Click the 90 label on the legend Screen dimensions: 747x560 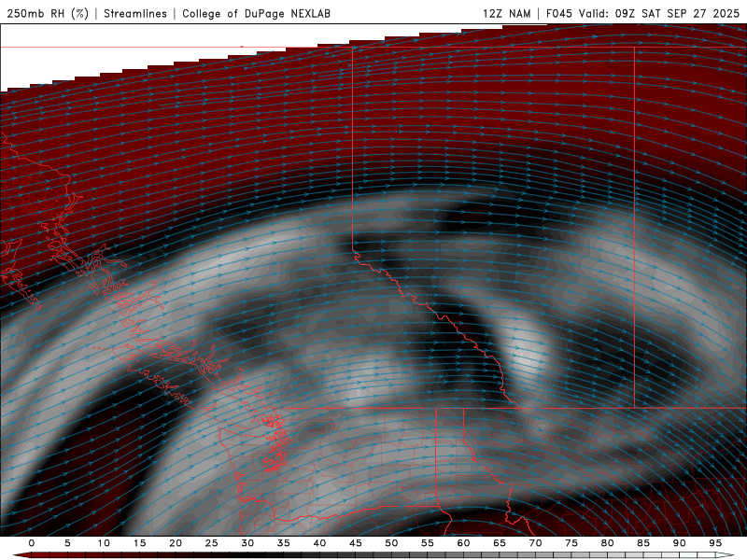coord(680,543)
